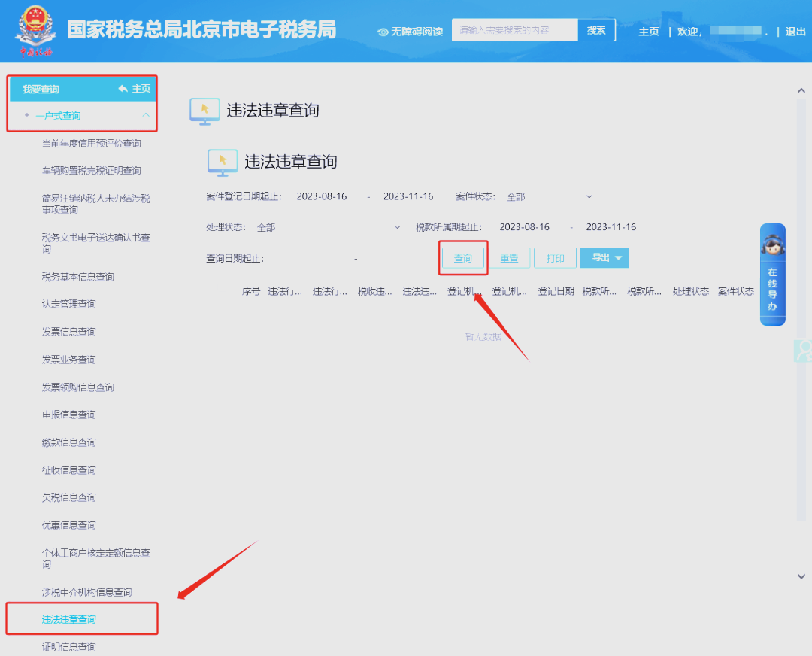Image resolution: width=812 pixels, height=656 pixels.
Task: Open 优惠信息查询 in sidebar
Action: [69, 525]
